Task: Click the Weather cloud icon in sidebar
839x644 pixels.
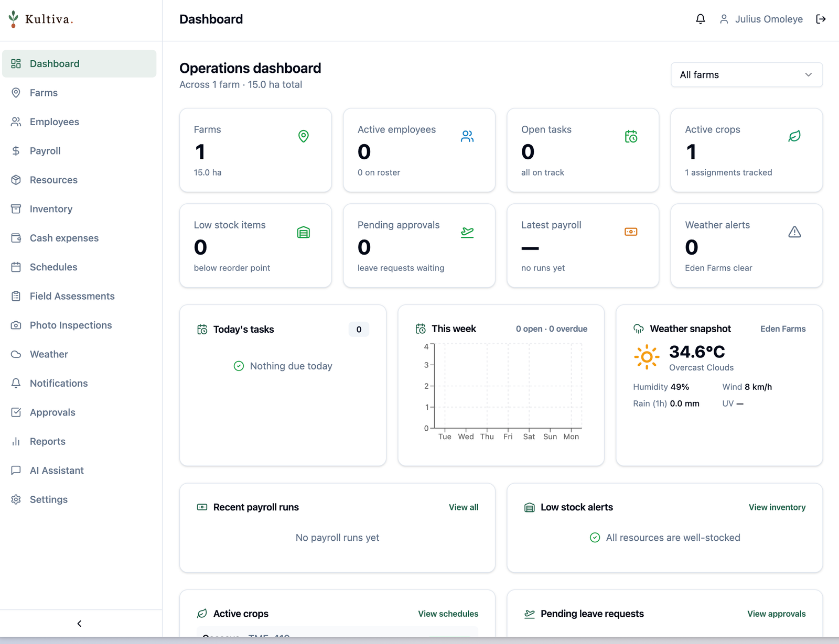Action: [16, 355]
